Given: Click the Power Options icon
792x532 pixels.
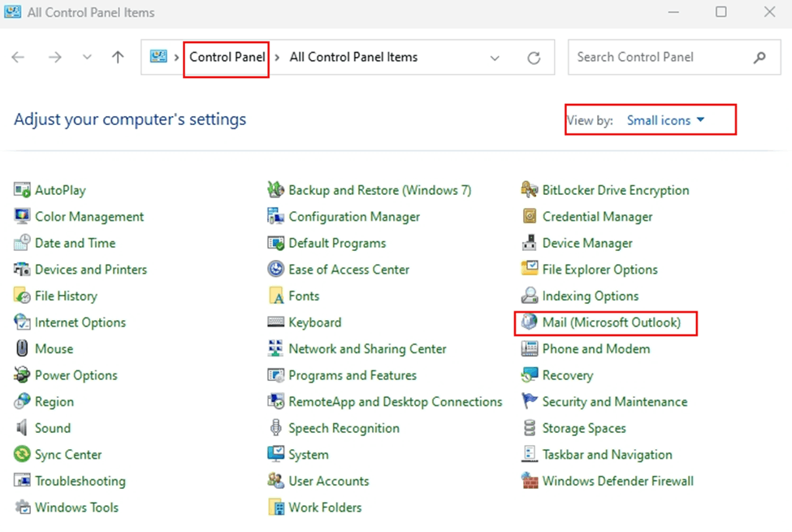Looking at the screenshot, I should click(22, 375).
